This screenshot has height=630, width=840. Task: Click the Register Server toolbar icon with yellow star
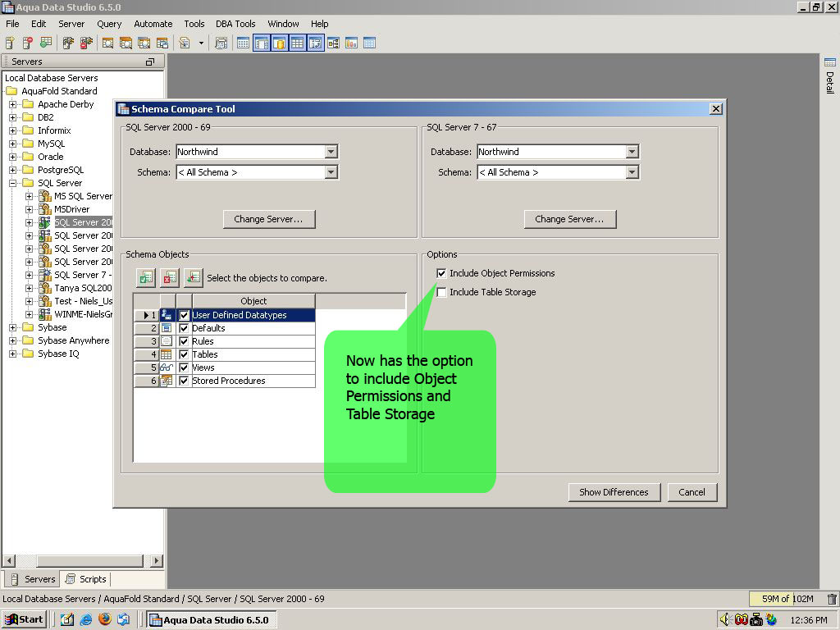click(10, 43)
